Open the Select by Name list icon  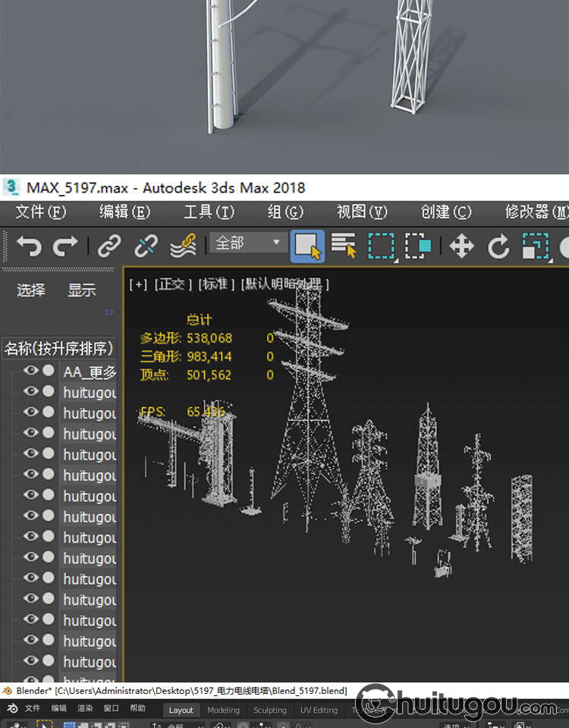(344, 246)
